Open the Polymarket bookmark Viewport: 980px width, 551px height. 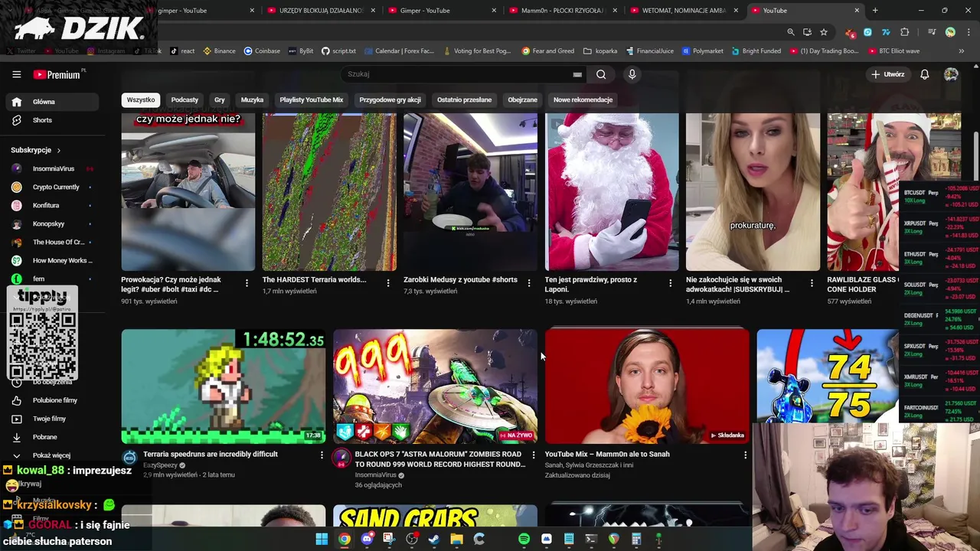[x=702, y=51]
